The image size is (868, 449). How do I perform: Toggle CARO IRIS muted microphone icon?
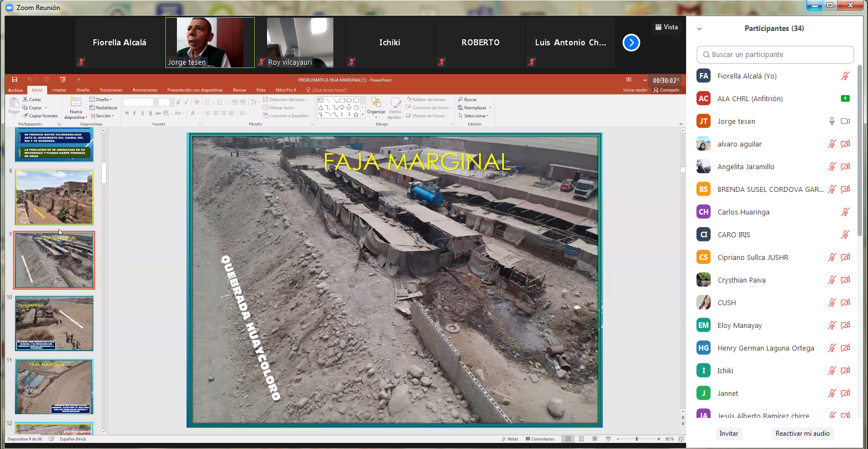[x=845, y=234]
